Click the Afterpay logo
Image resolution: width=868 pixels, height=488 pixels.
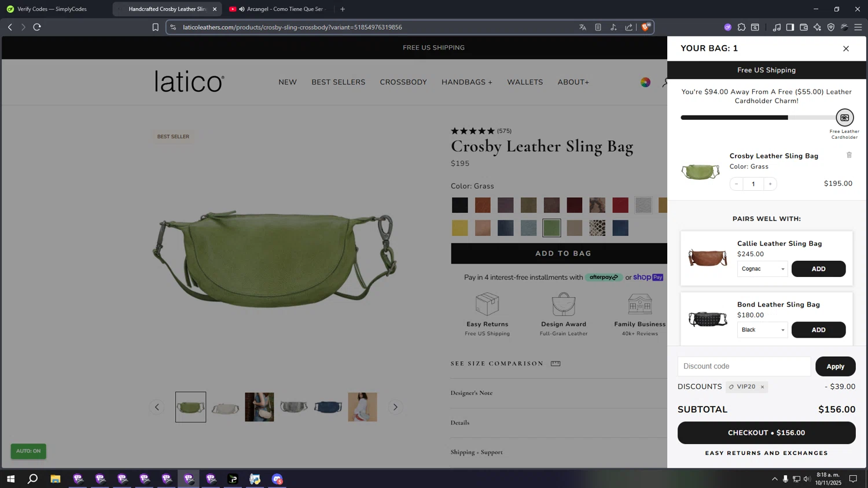point(604,278)
